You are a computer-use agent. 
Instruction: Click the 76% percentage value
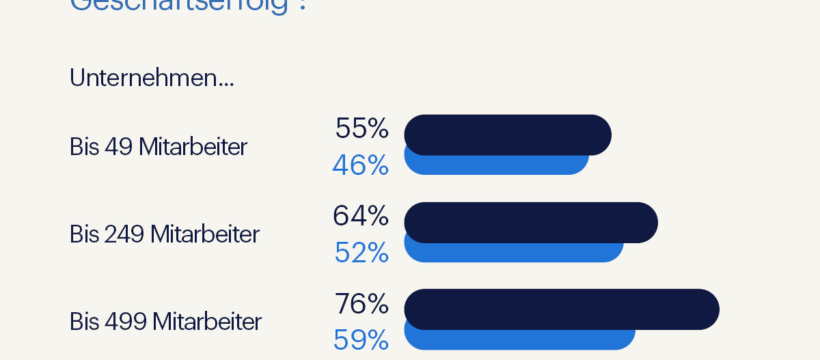point(362,303)
